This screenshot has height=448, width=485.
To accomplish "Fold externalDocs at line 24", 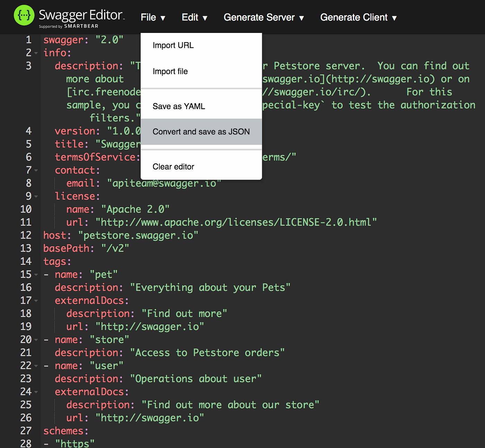I will 36,392.
